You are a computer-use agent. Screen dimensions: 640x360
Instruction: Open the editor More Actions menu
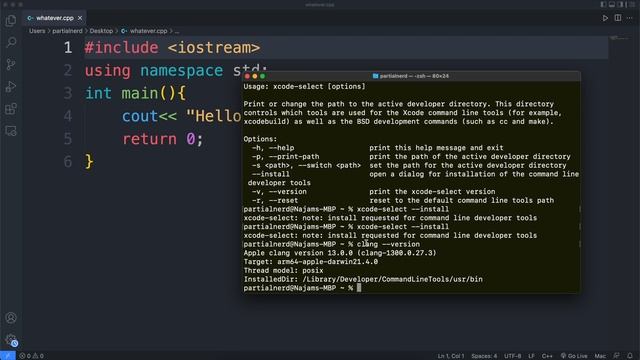coord(630,18)
